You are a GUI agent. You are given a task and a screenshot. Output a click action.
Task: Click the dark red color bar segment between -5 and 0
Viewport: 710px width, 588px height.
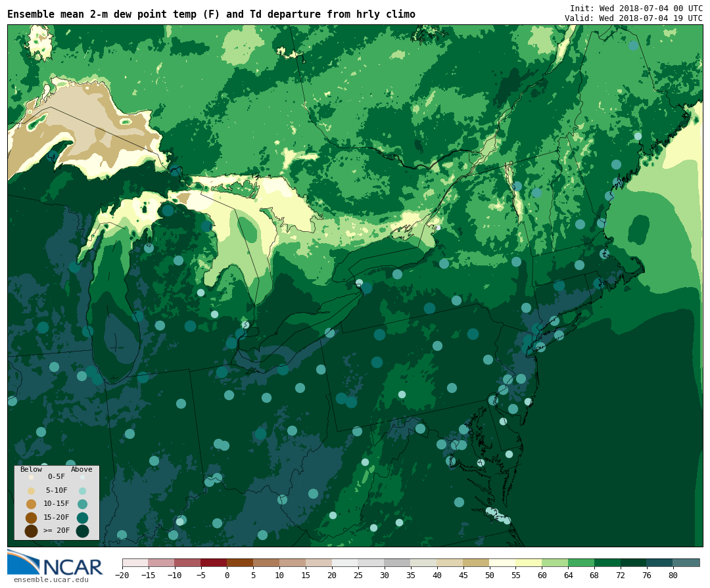click(214, 562)
